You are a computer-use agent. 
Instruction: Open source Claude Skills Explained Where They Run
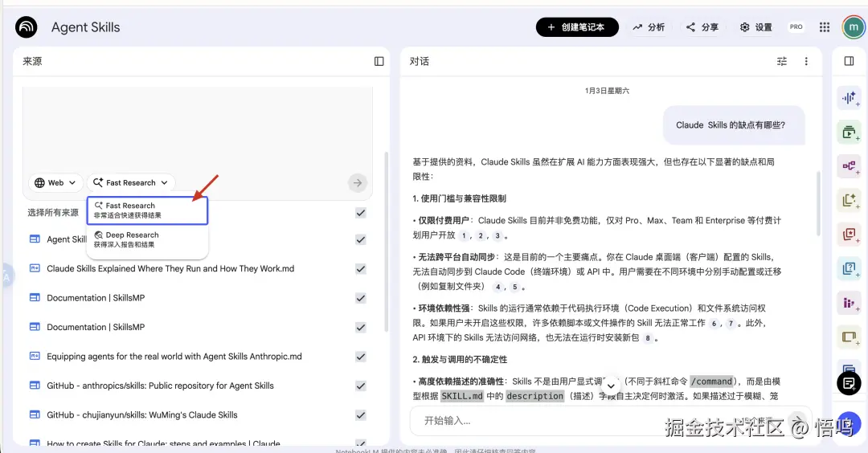point(170,268)
